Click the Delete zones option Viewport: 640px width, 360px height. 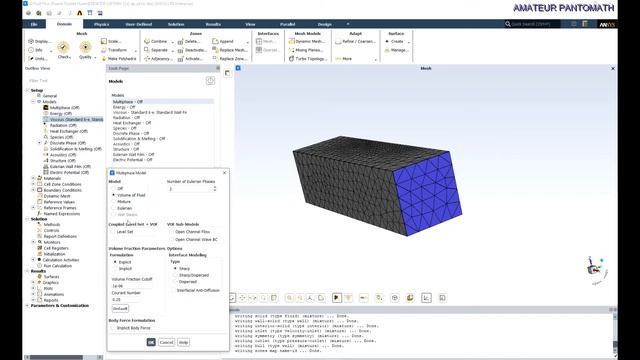(x=189, y=41)
